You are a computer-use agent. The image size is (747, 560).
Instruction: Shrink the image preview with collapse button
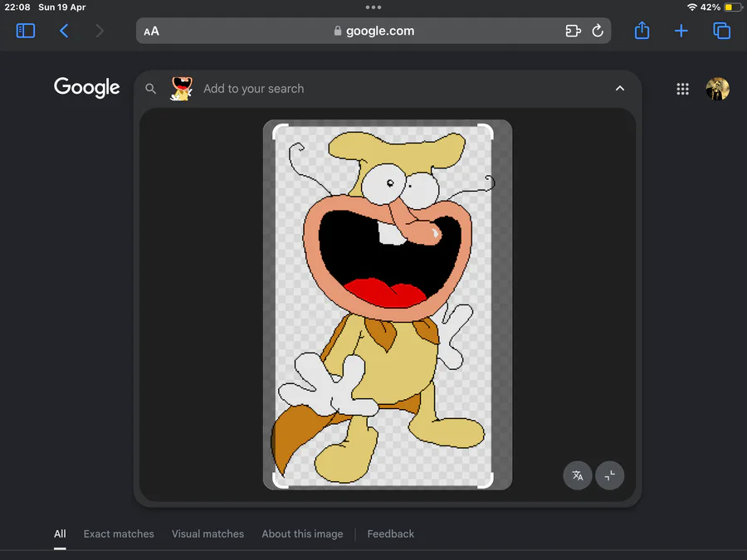point(610,475)
